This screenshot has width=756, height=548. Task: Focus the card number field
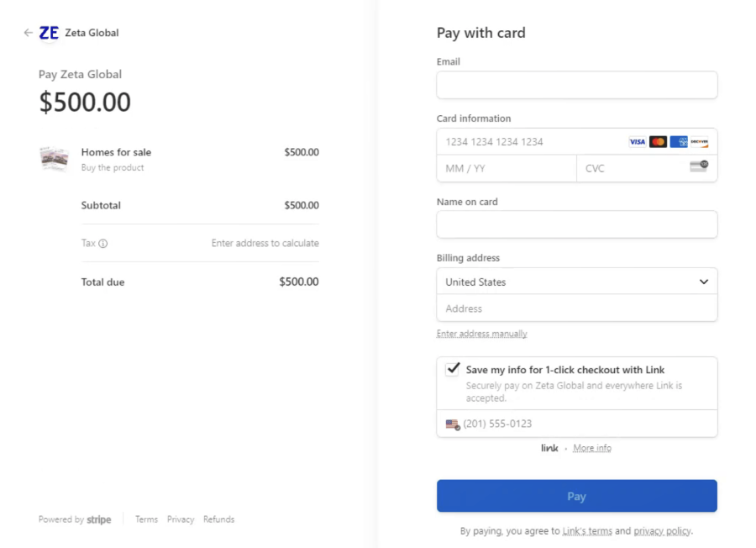click(x=529, y=141)
